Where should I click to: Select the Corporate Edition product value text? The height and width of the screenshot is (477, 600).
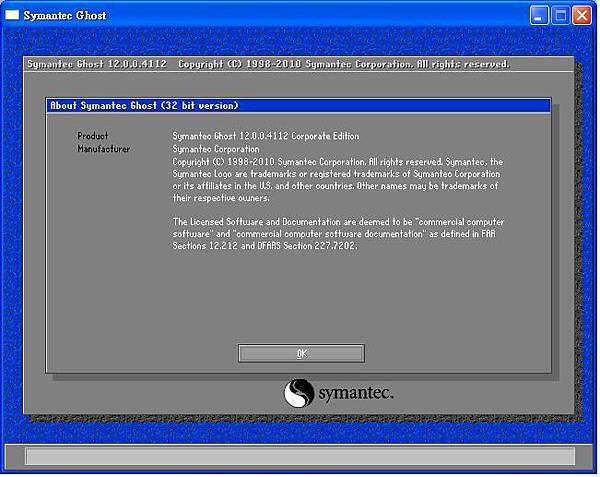tap(266, 136)
